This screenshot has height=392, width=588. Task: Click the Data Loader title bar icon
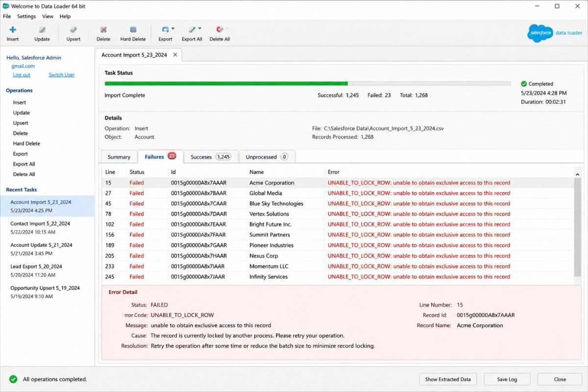[x=6, y=6]
